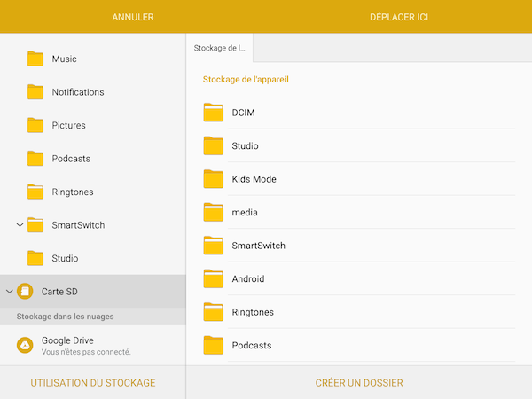Tap the Pictures folder icon in sidebar
Screen dimensions: 532x399
[35, 125]
